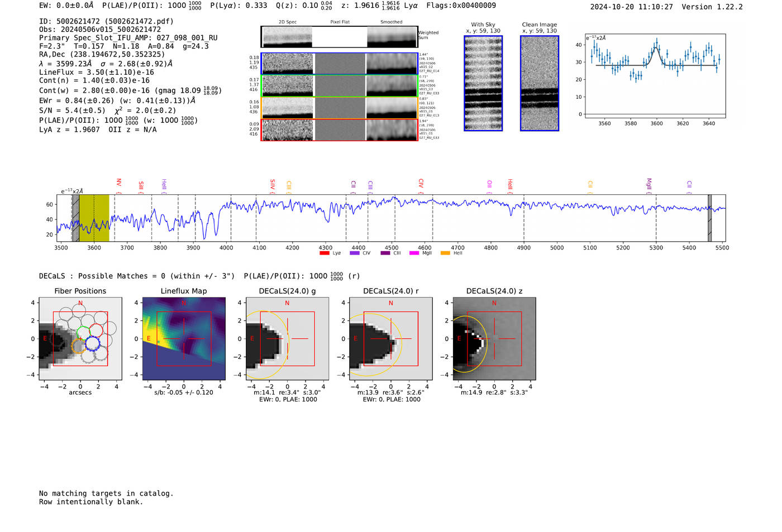The width and height of the screenshot is (782, 532).
Task: Select the blue-bordered 2D Spec fiber cutout
Action: [287, 64]
